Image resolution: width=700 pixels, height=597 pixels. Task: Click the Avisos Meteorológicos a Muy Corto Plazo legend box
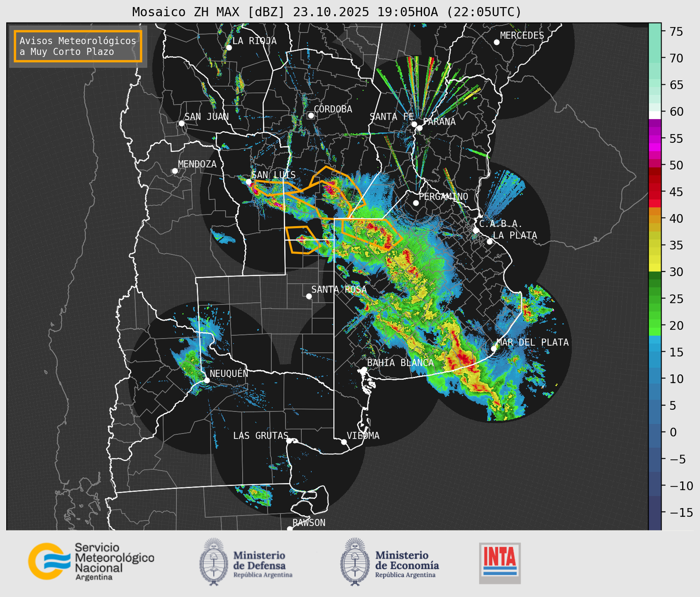78,46
